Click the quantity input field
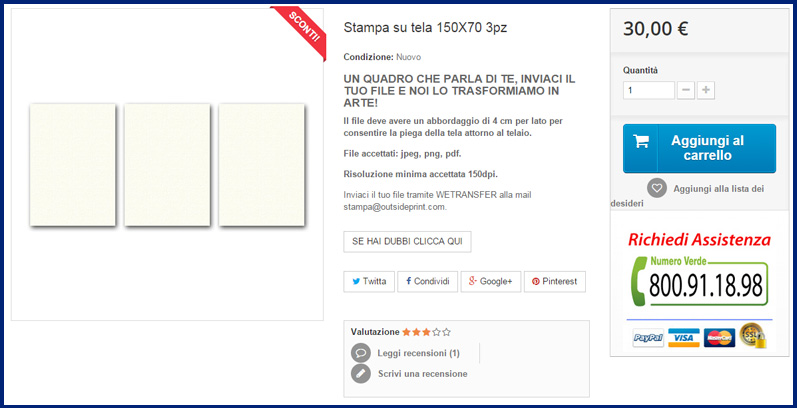This screenshot has height=408, width=797. coord(649,90)
